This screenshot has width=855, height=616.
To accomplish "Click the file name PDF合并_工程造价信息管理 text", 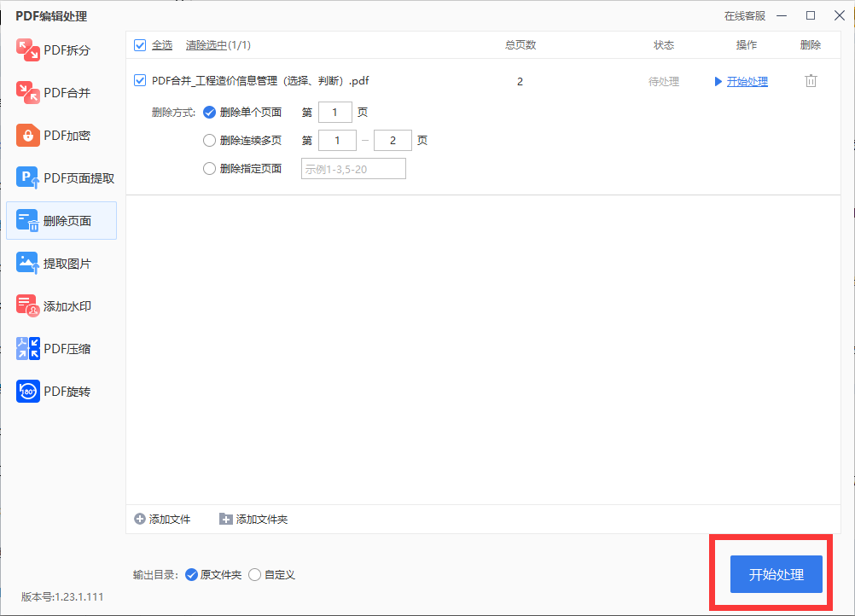I will click(x=260, y=81).
